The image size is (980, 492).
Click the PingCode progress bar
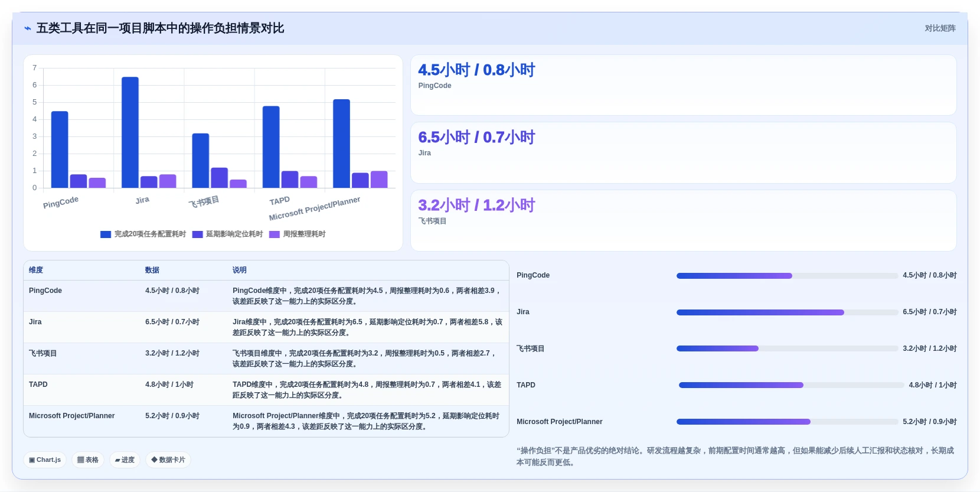pyautogui.click(x=787, y=276)
